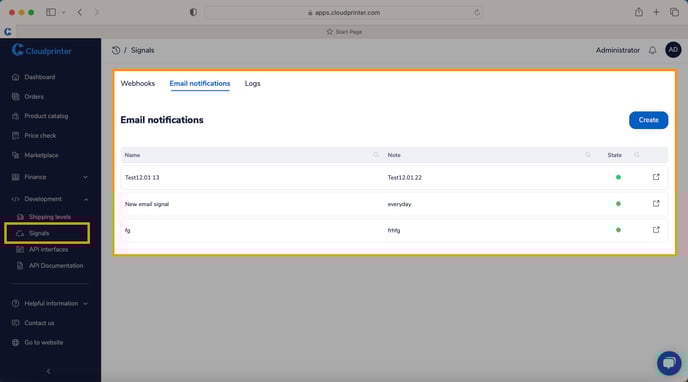Open external link icon for fg row
688x382 pixels.
pos(656,230)
